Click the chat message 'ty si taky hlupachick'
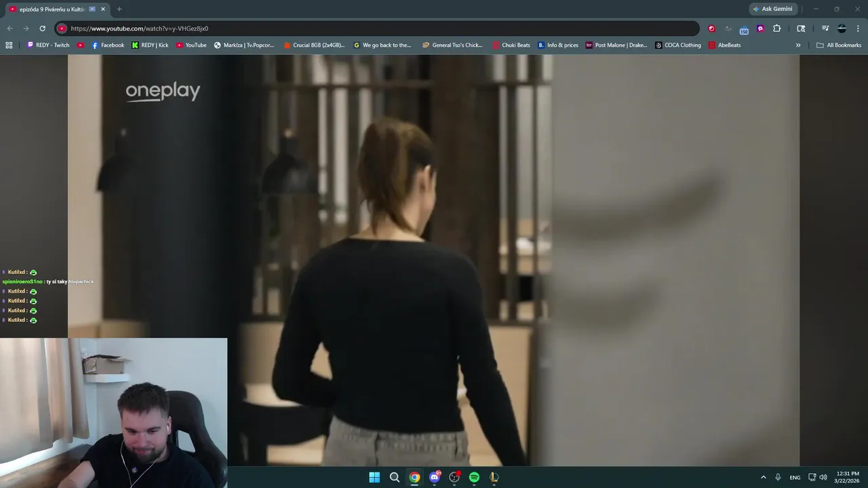 pos(70,281)
